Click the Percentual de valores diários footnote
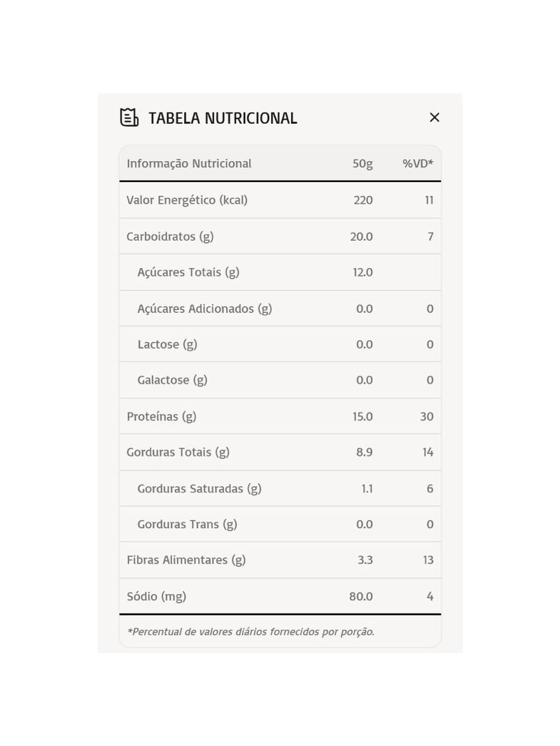Image resolution: width=560 pixels, height=746 pixels. tap(251, 632)
